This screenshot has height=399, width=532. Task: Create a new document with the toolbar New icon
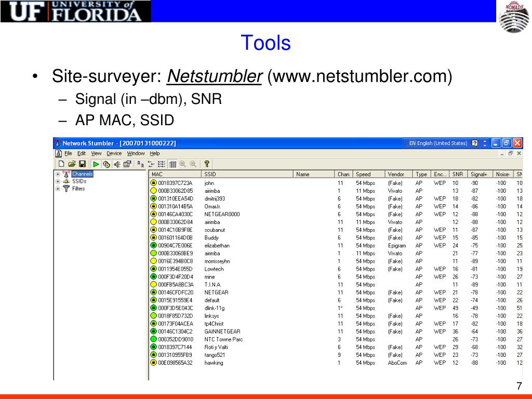61,164
